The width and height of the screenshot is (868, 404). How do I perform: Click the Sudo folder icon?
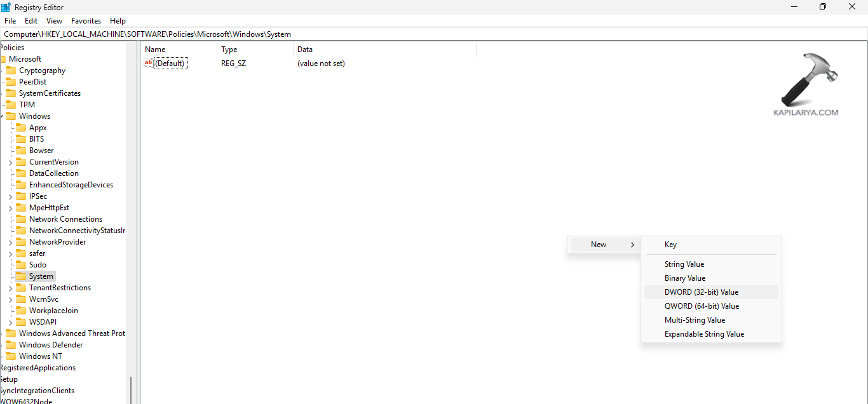pos(21,265)
